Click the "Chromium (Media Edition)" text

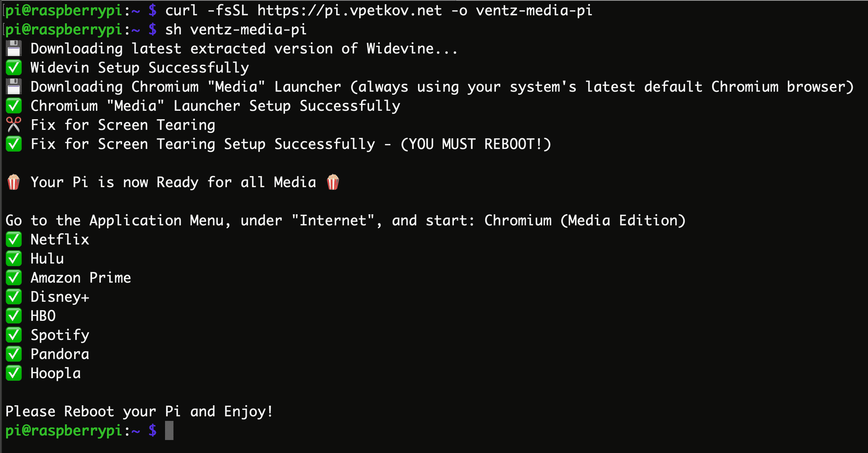[x=585, y=220]
